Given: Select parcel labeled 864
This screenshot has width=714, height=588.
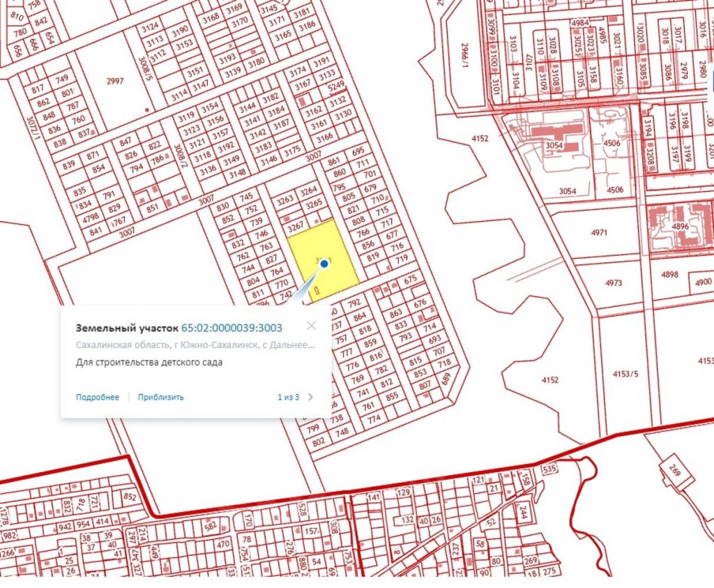Looking at the screenshot, I should [x=359, y=316].
